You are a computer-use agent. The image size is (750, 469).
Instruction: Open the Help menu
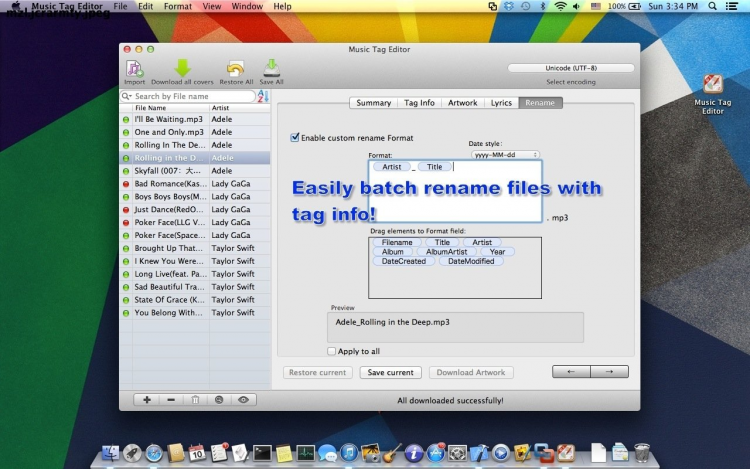(x=282, y=6)
